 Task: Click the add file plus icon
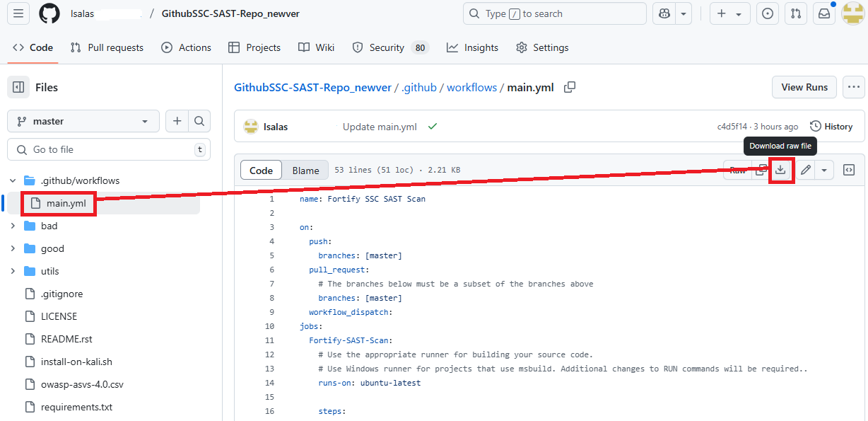click(177, 121)
